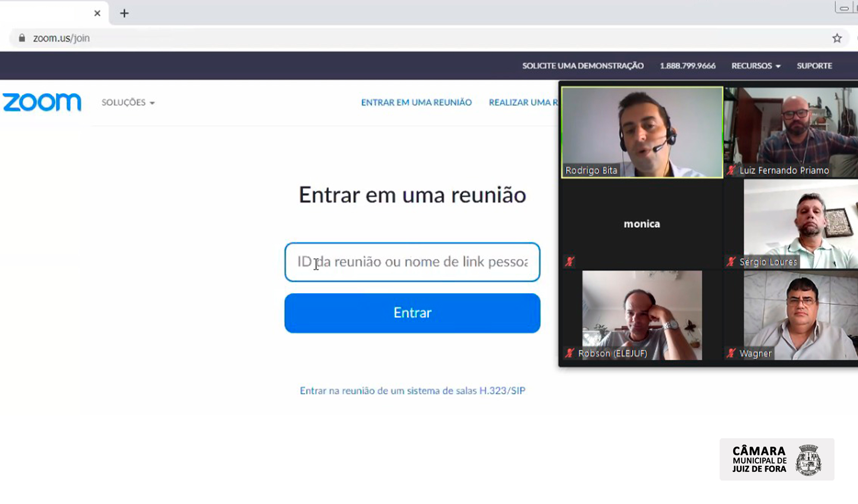The height and width of the screenshot is (504, 858).
Task: Expand the RECURSOS dropdown
Action: (756, 66)
